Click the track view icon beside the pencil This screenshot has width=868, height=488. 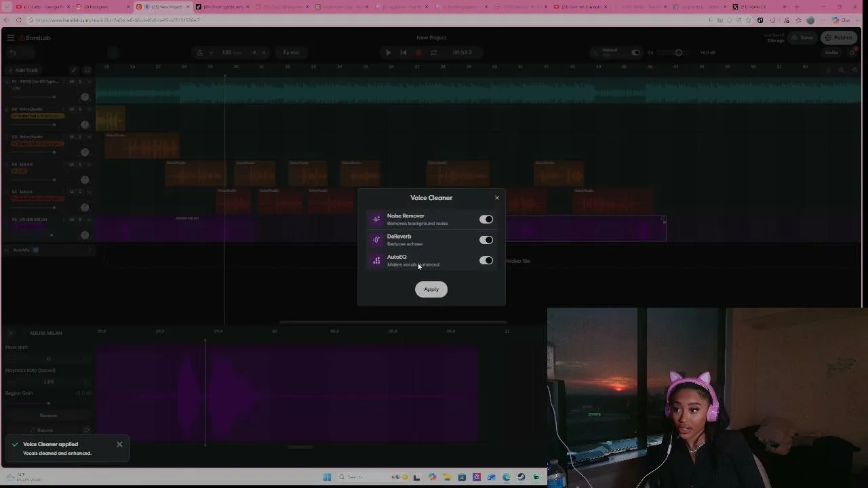pos(87,70)
